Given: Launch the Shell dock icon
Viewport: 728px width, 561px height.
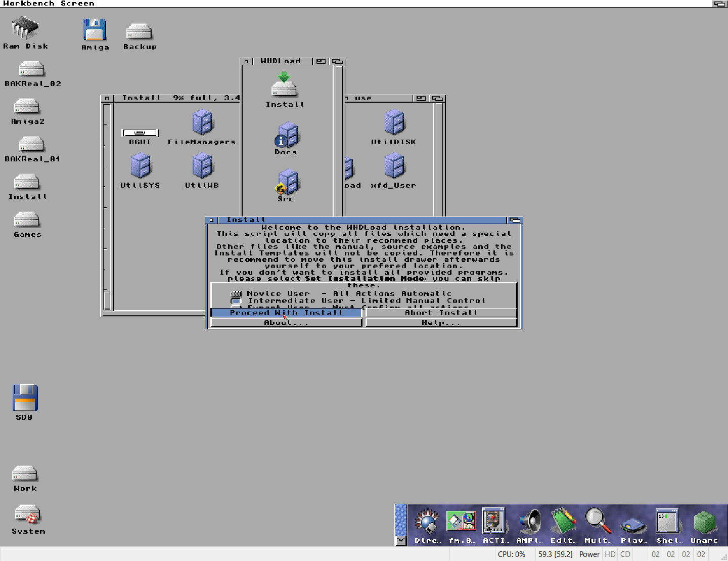Looking at the screenshot, I should point(668,521).
